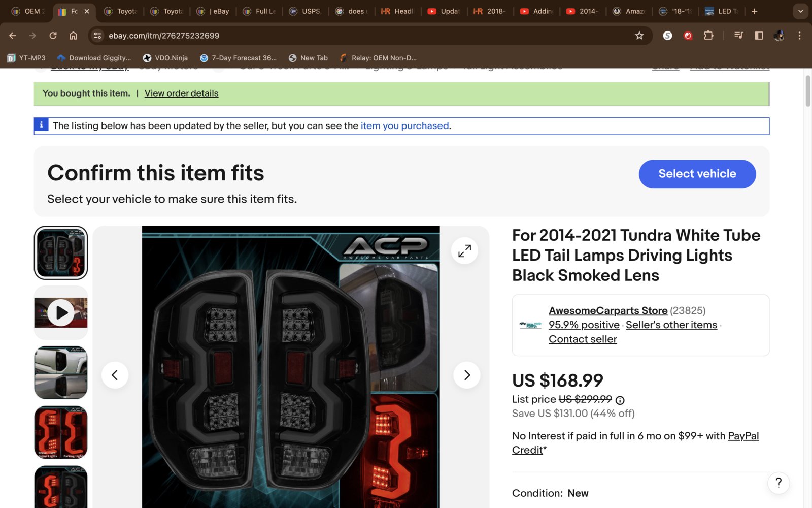Image resolution: width=812 pixels, height=508 pixels.
Task: Click the Select vehicle button
Action: tap(697, 174)
